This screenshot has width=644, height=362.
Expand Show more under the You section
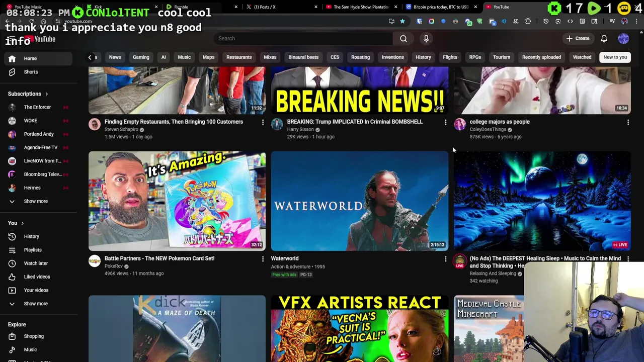click(39, 304)
